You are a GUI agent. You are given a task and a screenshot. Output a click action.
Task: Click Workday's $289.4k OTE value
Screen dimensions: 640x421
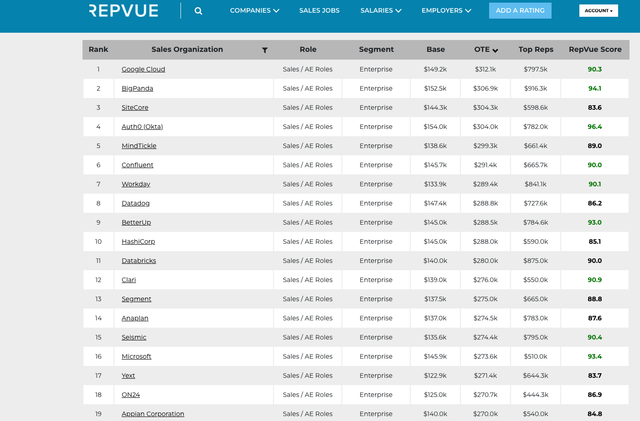(x=485, y=184)
